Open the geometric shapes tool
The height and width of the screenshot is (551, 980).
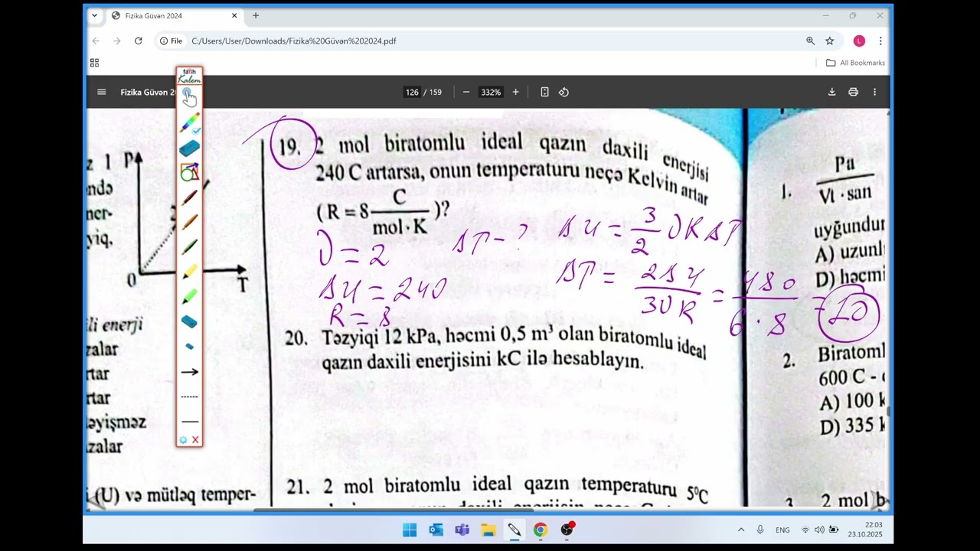pos(189,172)
